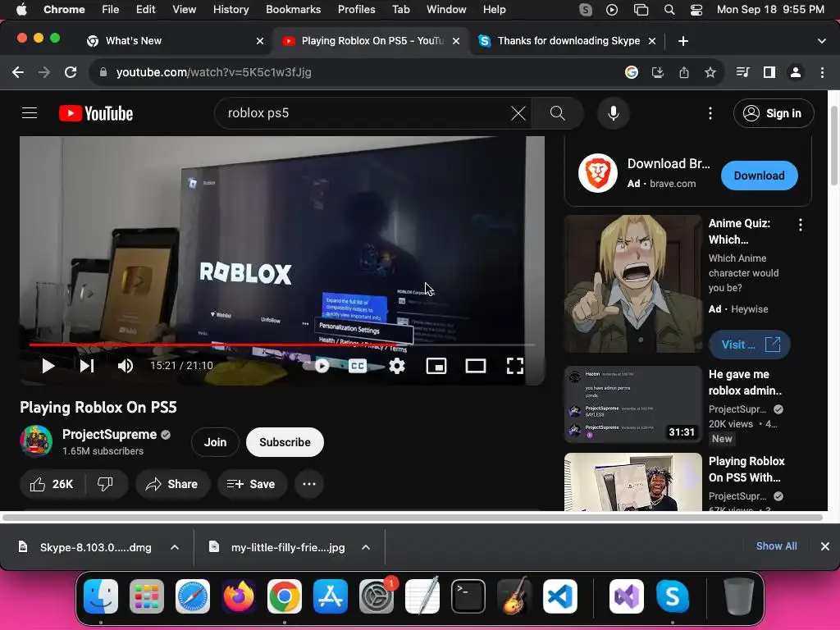Image resolution: width=840 pixels, height=630 pixels.
Task: Open the Bookmarks menu
Action: tap(293, 9)
